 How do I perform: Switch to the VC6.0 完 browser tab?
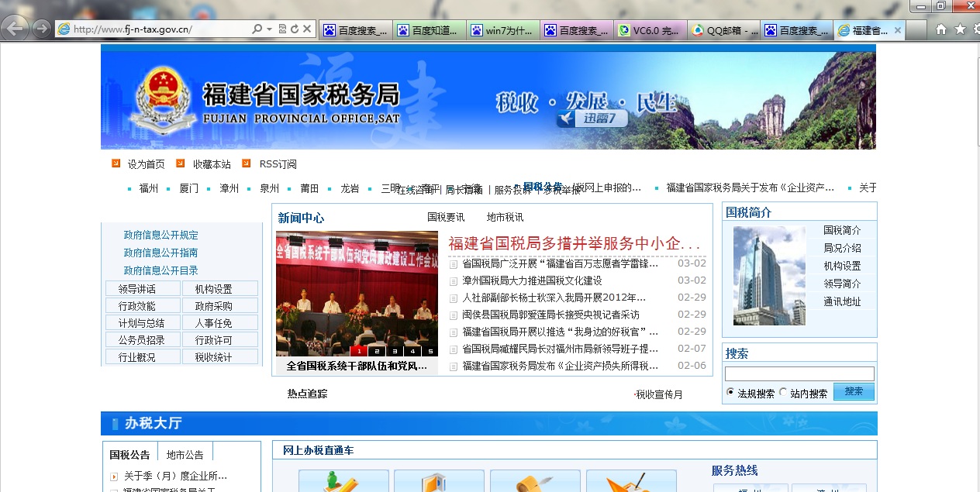pos(650,30)
